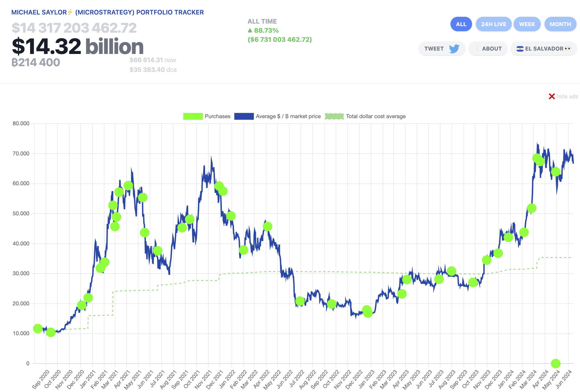Viewport: 580px width, 392px height.
Task: Toggle Total dollar cost average legend
Action: pos(375,116)
